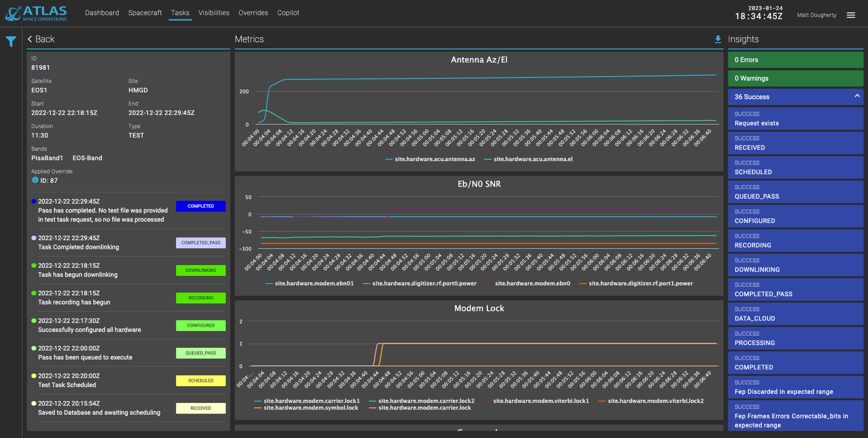Click the info icon next to ID: 87
Viewport: 868px width, 438px height.
[35, 180]
